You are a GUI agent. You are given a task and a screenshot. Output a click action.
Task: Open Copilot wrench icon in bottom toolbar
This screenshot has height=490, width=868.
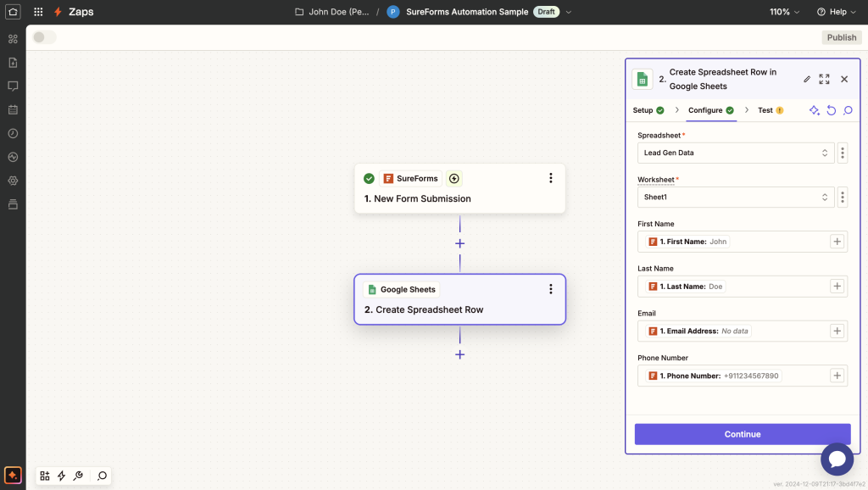tap(78, 476)
